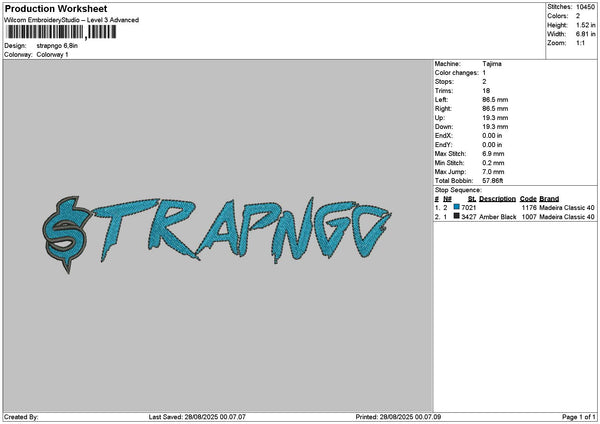
Task: Click the Created By label
Action: point(21,417)
